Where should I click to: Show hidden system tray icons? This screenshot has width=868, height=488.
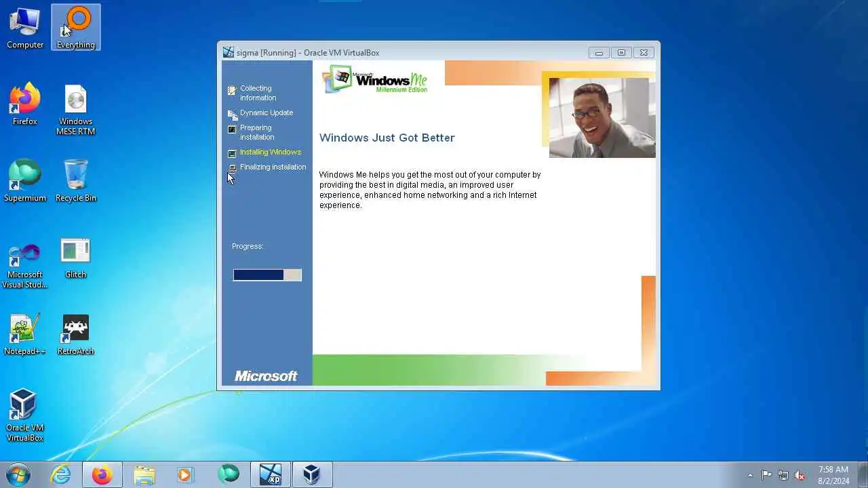pyautogui.click(x=750, y=475)
